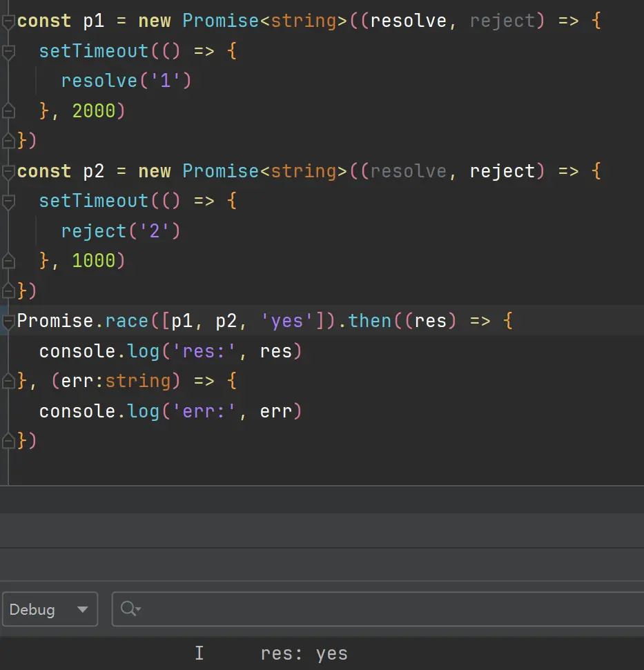Click the 'race' method name in Promise.race
The image size is (644, 670).
(126, 322)
